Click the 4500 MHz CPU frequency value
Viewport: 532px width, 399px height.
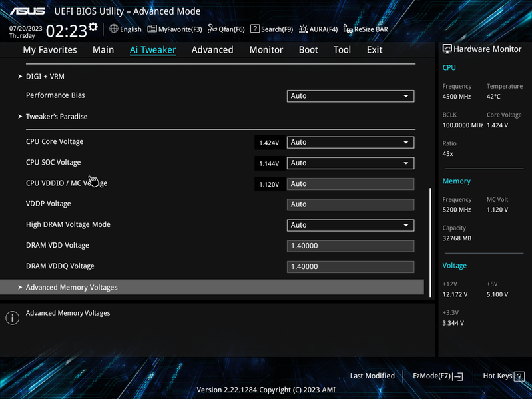pos(456,97)
